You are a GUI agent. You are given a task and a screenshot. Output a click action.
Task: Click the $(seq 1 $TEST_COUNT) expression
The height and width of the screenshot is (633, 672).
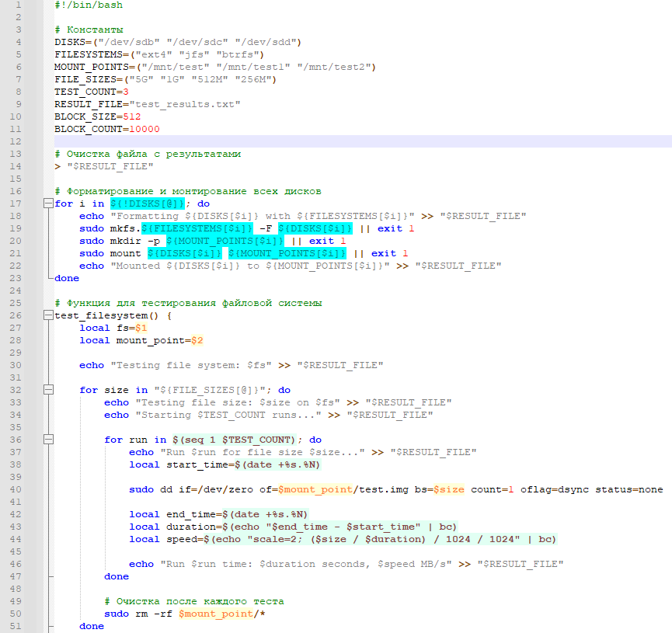tap(235, 440)
